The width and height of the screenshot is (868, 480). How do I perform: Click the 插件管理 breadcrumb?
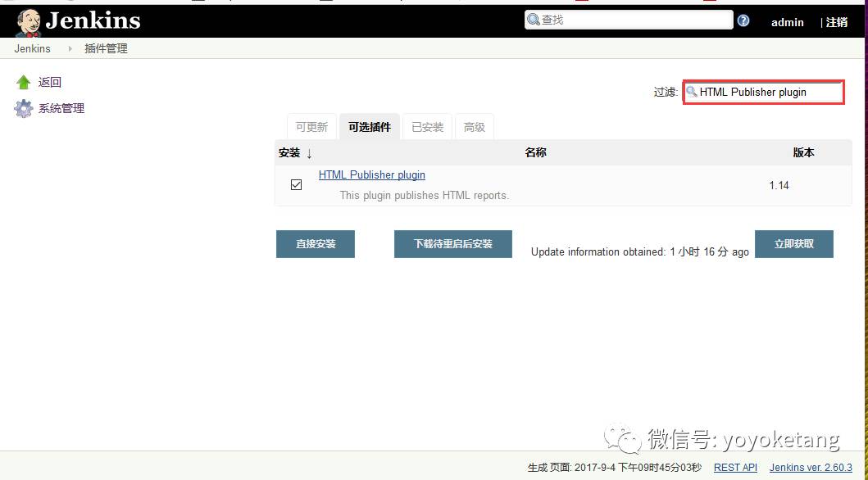[x=106, y=48]
